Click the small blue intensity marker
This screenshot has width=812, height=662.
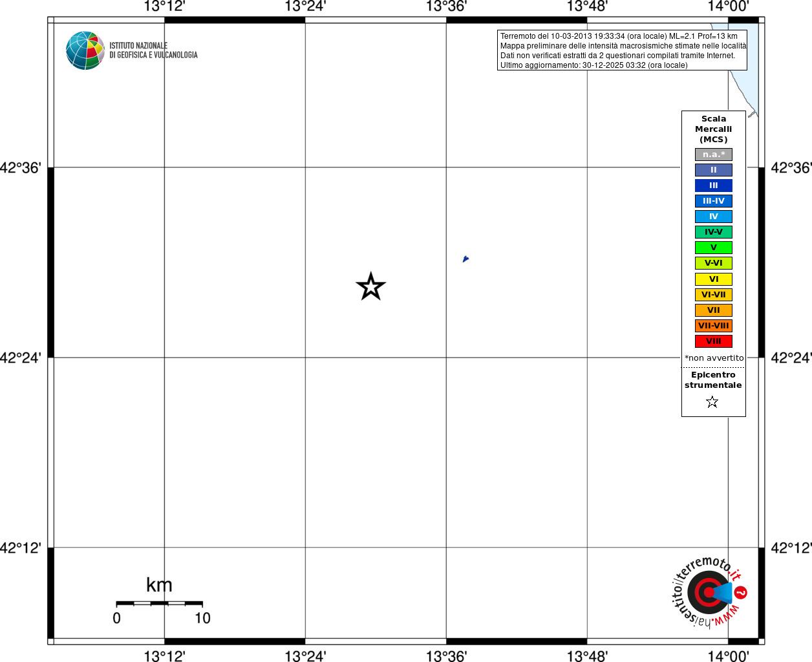pyautogui.click(x=465, y=259)
